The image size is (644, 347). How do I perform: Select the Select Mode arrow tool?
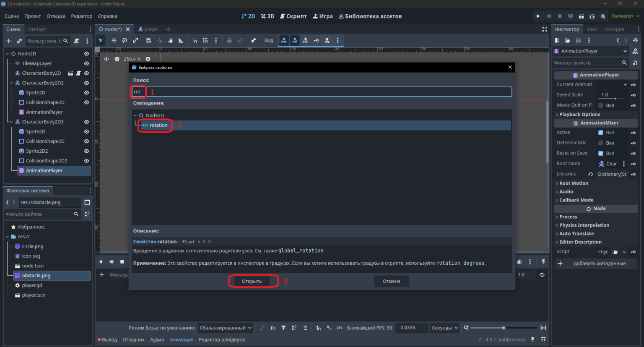point(101,40)
